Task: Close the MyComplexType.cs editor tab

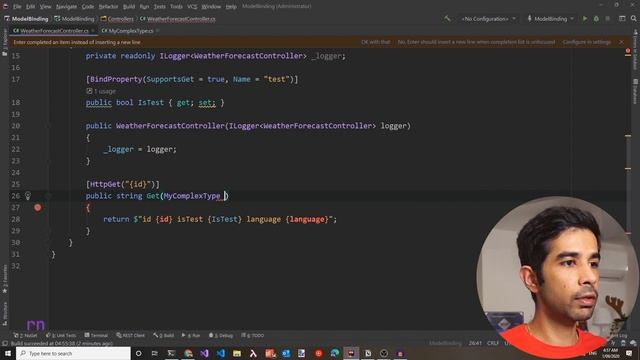Action: tap(158, 31)
